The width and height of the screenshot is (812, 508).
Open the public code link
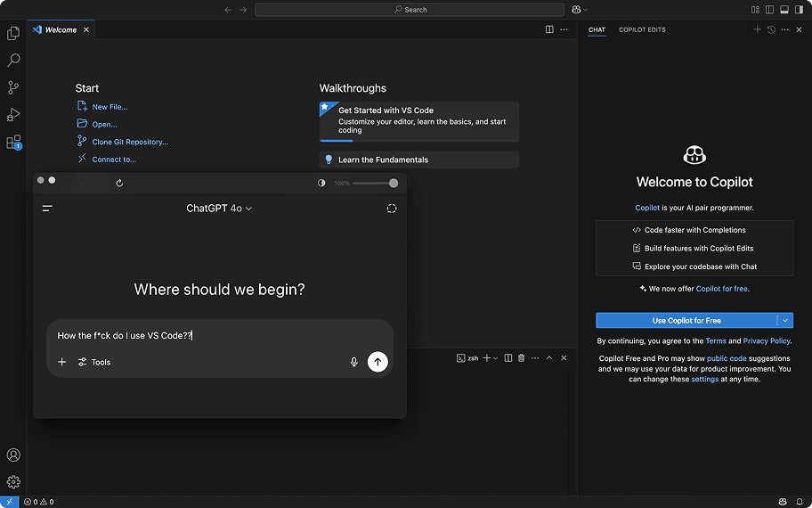coord(727,358)
